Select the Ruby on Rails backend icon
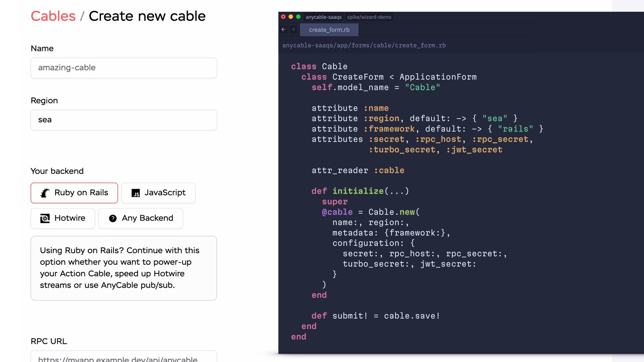 [x=45, y=193]
